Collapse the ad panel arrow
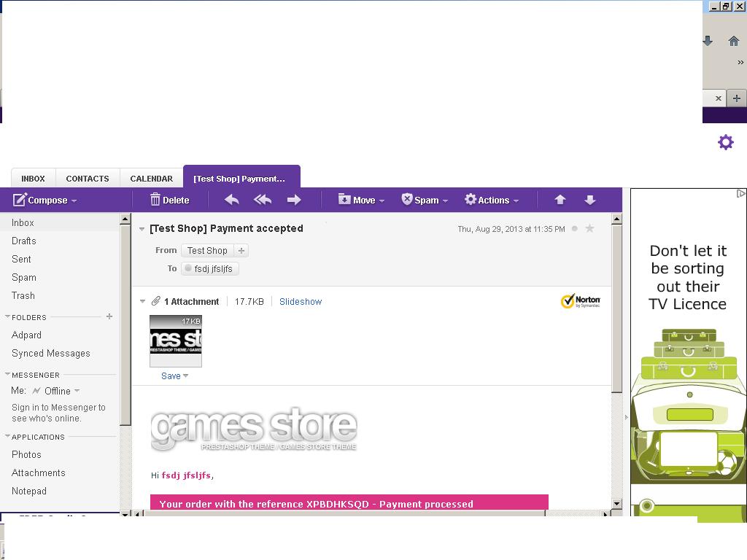The width and height of the screenshot is (747, 560). coord(627,417)
